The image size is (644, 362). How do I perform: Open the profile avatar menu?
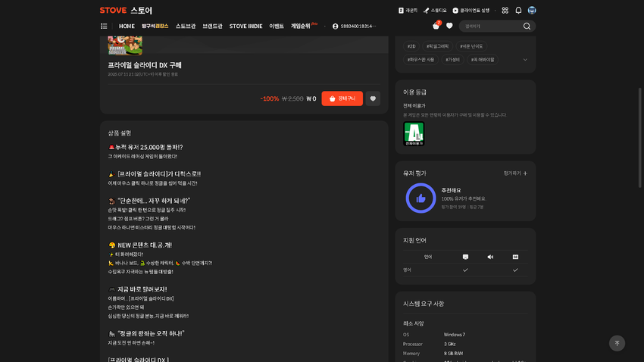click(532, 11)
